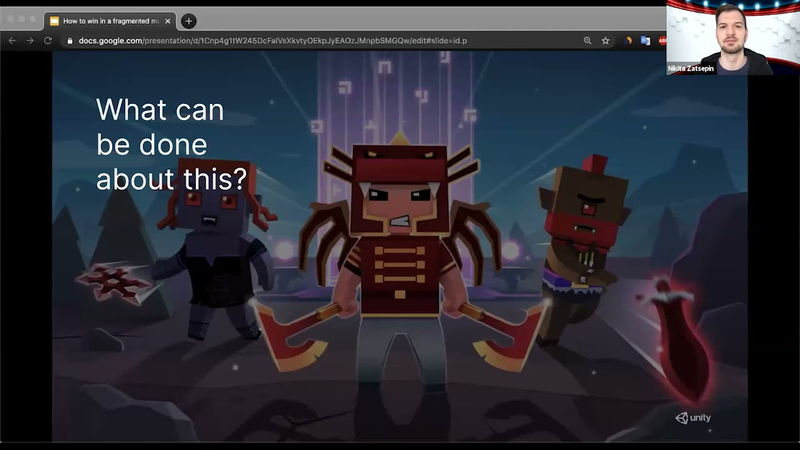Click the 'Nikita Zatsepin' name label
This screenshot has height=450, width=800.
691,68
